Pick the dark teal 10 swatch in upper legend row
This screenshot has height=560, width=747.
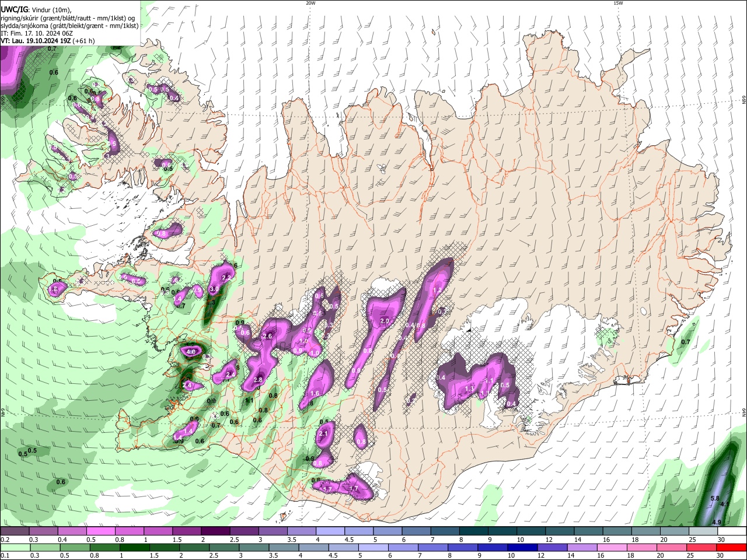tap(531, 531)
